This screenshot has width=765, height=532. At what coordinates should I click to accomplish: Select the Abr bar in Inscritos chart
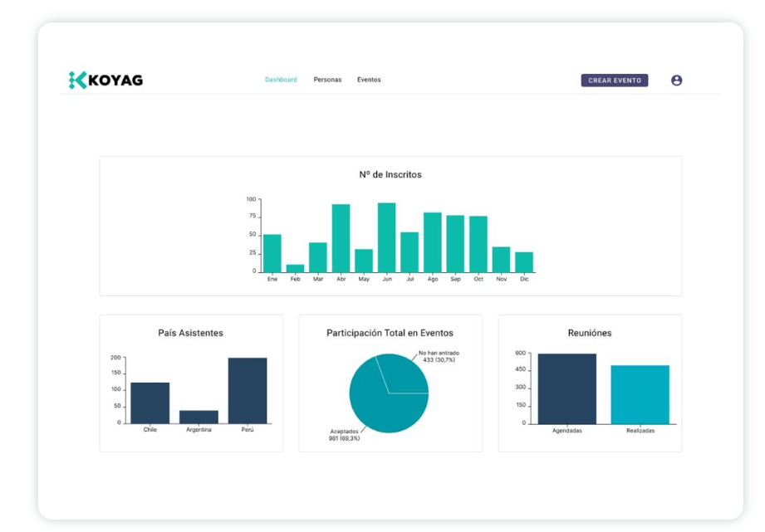tap(341, 238)
